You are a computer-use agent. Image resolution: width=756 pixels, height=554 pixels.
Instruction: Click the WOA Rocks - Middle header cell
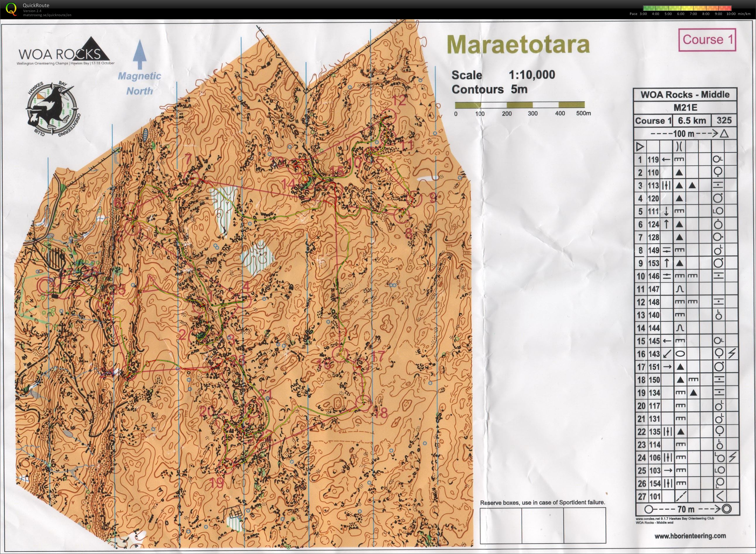(x=685, y=95)
